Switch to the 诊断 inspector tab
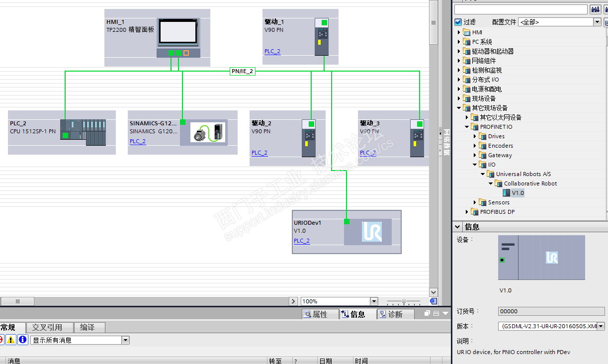This screenshot has width=608, height=364. pyautogui.click(x=396, y=314)
